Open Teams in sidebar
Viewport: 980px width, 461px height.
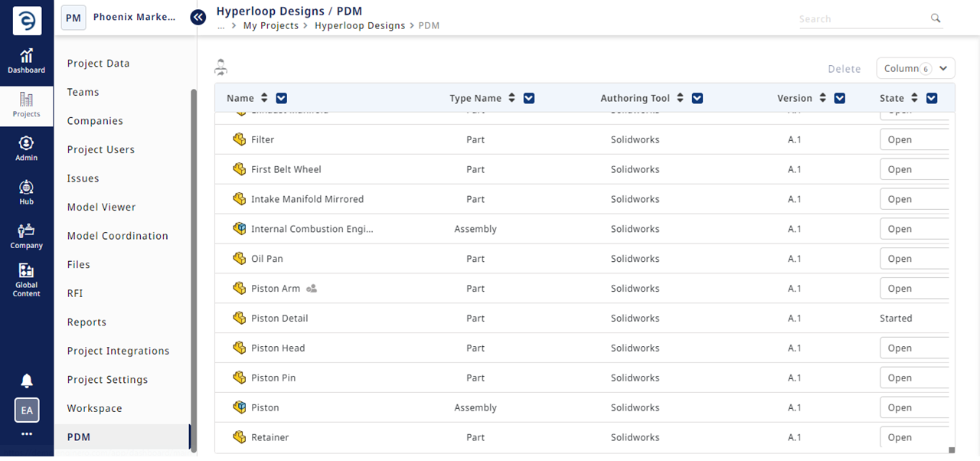83,92
